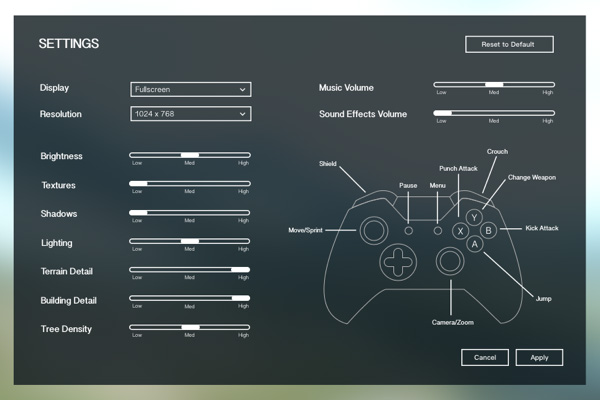Click the right analog stick for Camera/Zoom
Image resolution: width=600 pixels, height=400 pixels.
(x=449, y=261)
